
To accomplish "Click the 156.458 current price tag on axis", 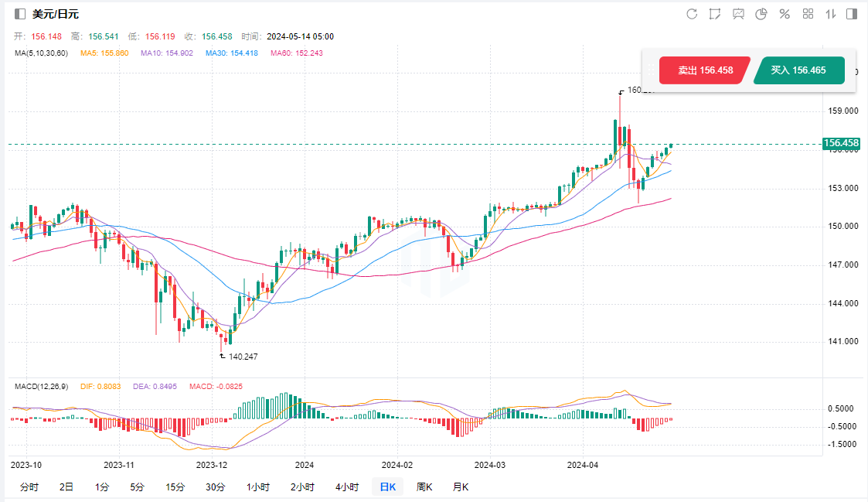I will point(841,143).
